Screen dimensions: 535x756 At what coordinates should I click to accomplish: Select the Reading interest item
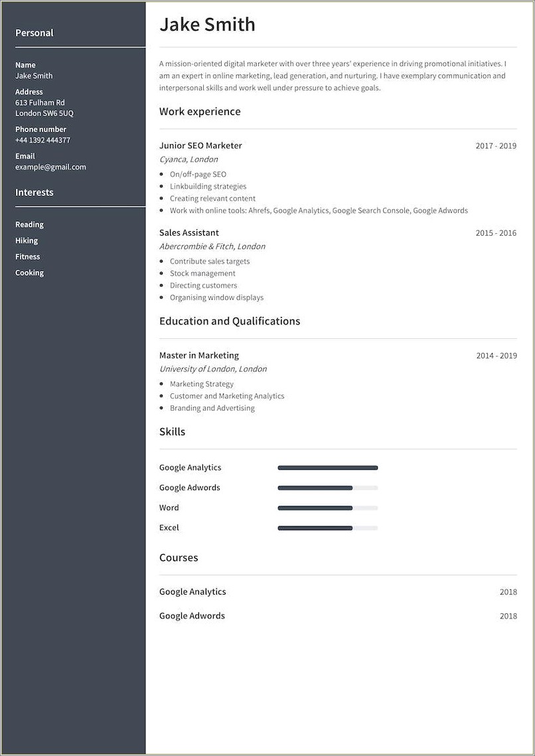[x=29, y=224]
